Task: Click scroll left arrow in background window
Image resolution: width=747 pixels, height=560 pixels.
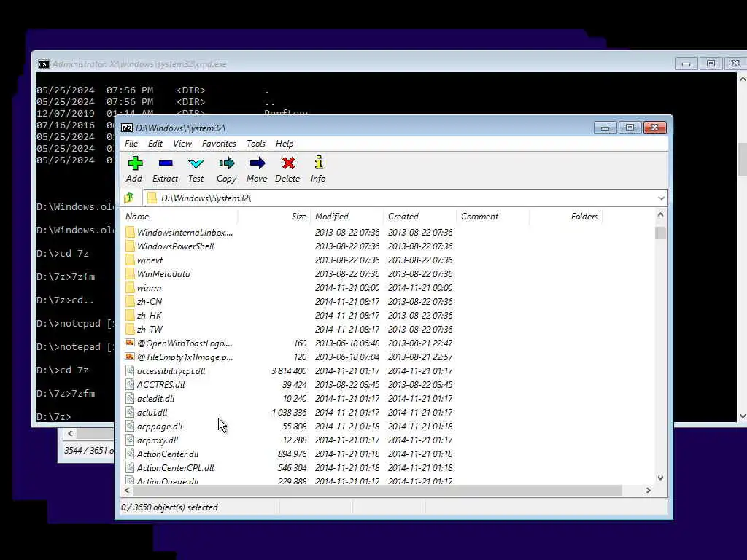Action: point(70,433)
